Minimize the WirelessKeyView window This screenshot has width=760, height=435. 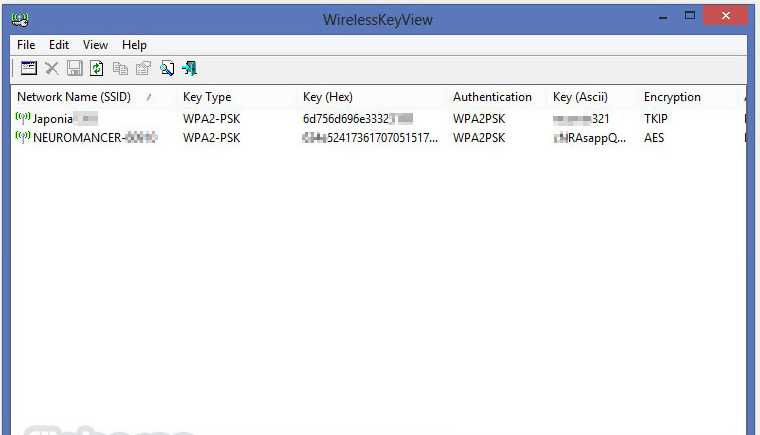tap(663, 17)
